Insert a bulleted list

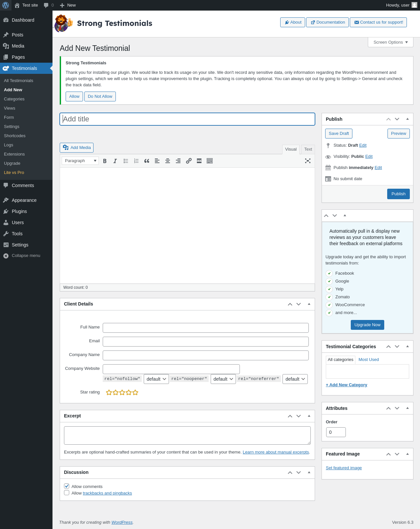(126, 161)
